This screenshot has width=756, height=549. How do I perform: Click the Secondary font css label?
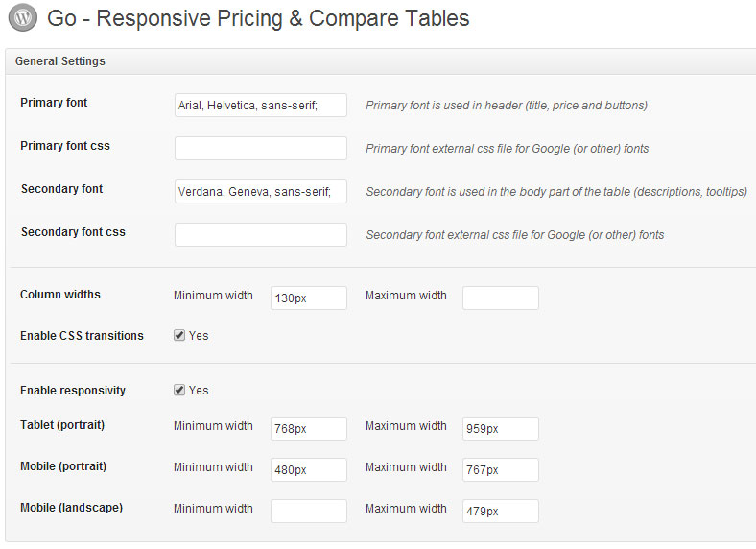pos(73,232)
